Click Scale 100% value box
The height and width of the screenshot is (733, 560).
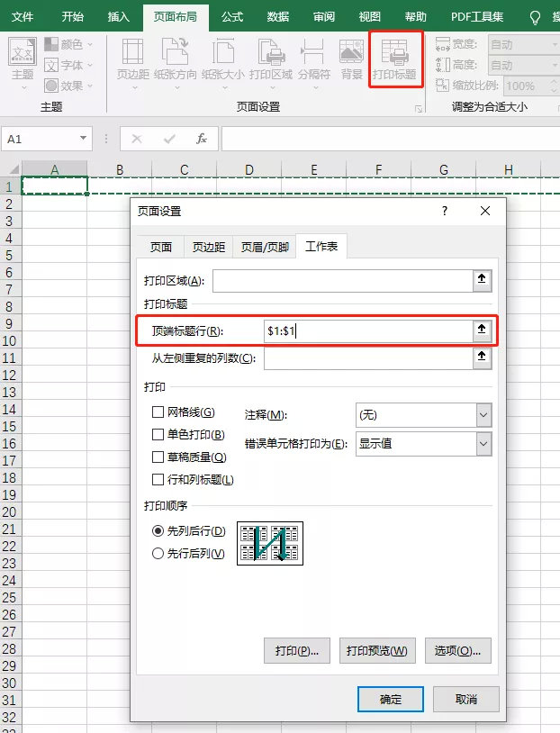tap(526, 86)
